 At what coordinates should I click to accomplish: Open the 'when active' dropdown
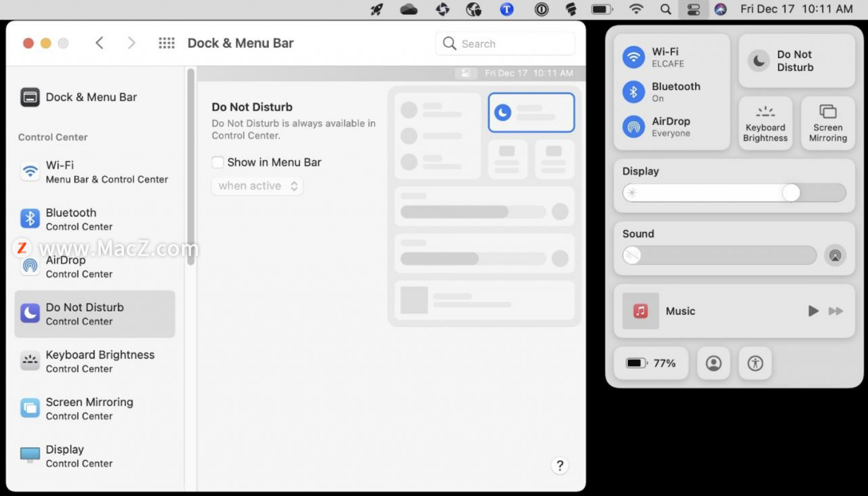click(257, 186)
